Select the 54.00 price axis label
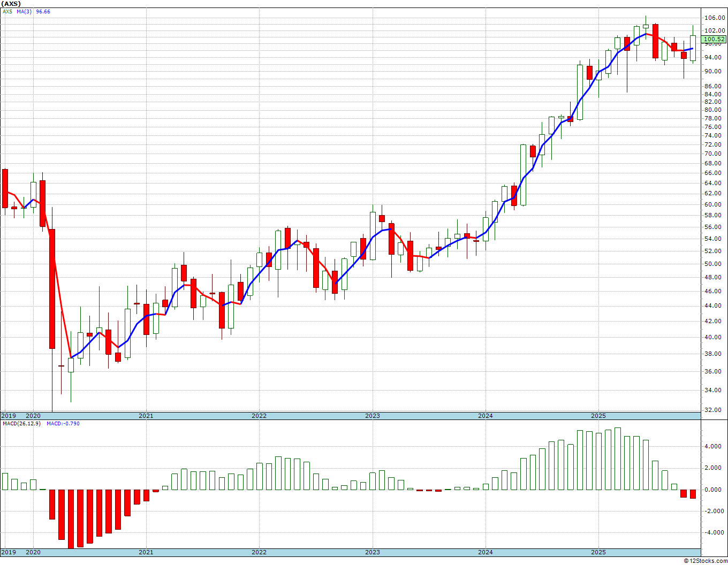 coord(715,239)
